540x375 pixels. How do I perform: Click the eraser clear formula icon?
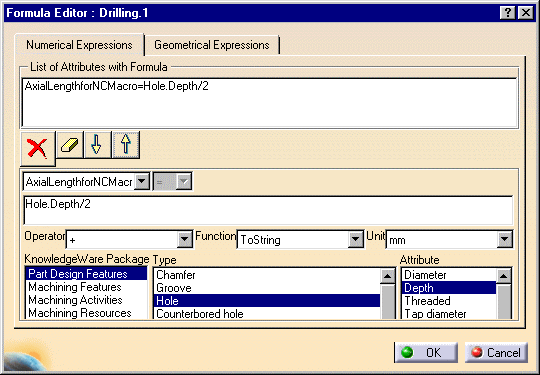70,145
